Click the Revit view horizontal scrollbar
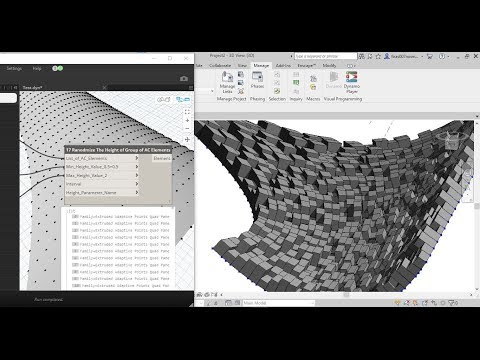The height and width of the screenshot is (360, 480). click(346, 295)
